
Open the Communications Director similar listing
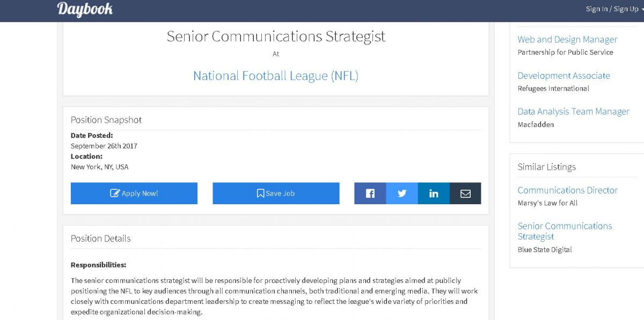tap(567, 190)
